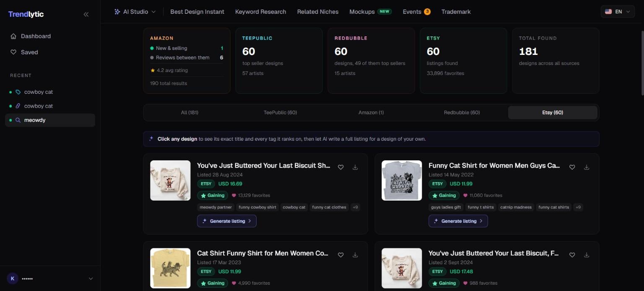644x291 pixels.
Task: Favorite the Last Biscuit, F... listing
Action: (x=572, y=255)
